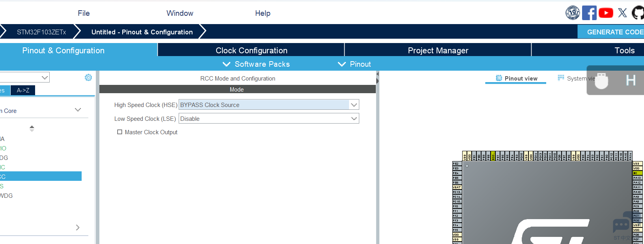Click the System view grid icon
This screenshot has height=244, width=644.
[561, 78]
